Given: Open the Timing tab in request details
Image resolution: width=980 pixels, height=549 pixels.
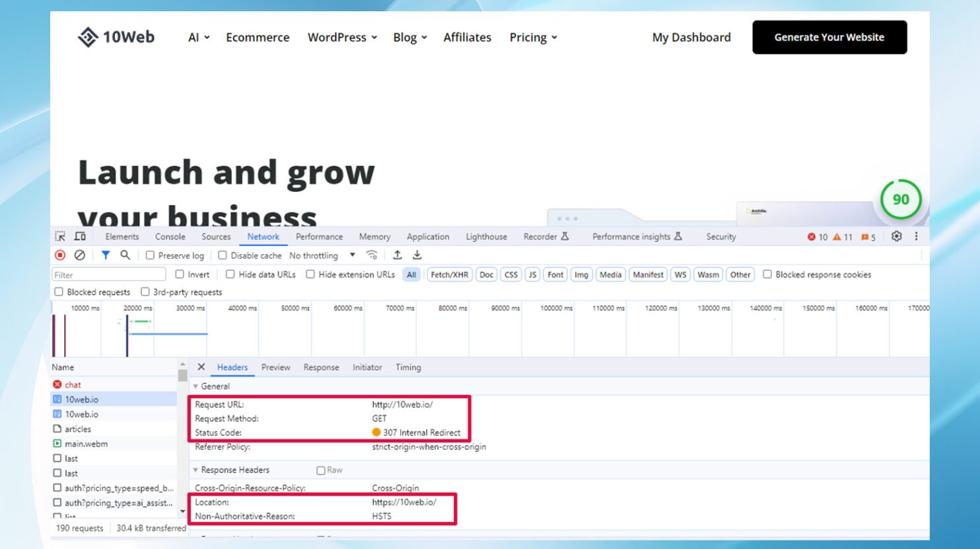Looking at the screenshot, I should [407, 368].
